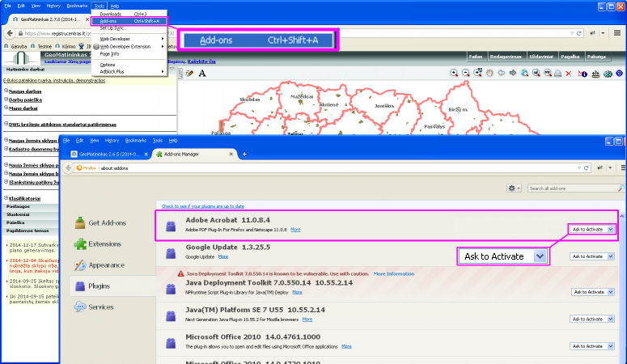Open Java Deployment Toolkit activation dropdown

[593, 292]
